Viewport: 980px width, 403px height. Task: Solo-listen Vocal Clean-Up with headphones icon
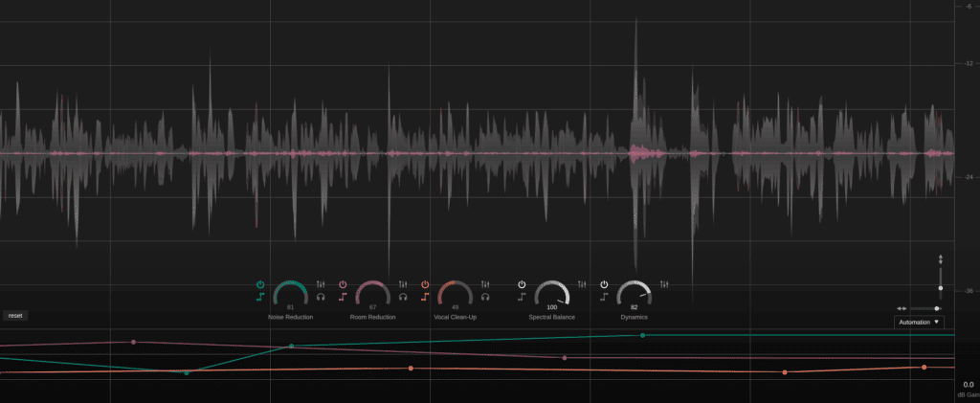(x=485, y=297)
